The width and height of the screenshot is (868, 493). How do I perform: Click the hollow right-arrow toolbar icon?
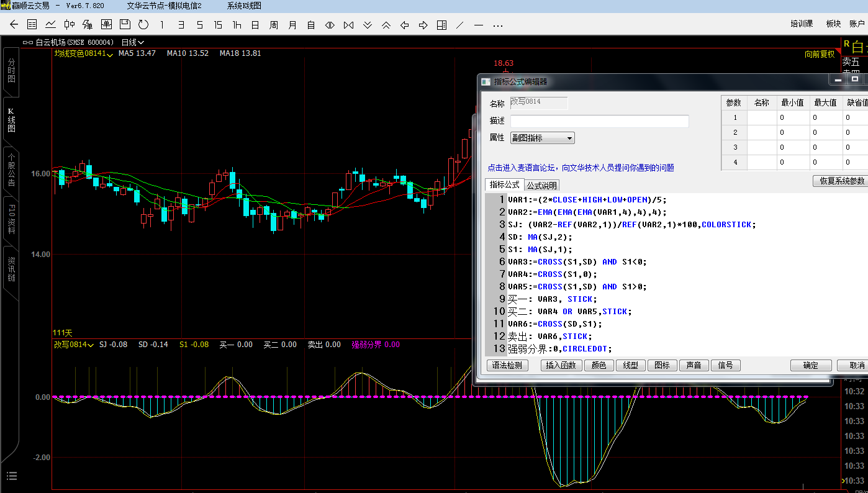[x=423, y=25]
